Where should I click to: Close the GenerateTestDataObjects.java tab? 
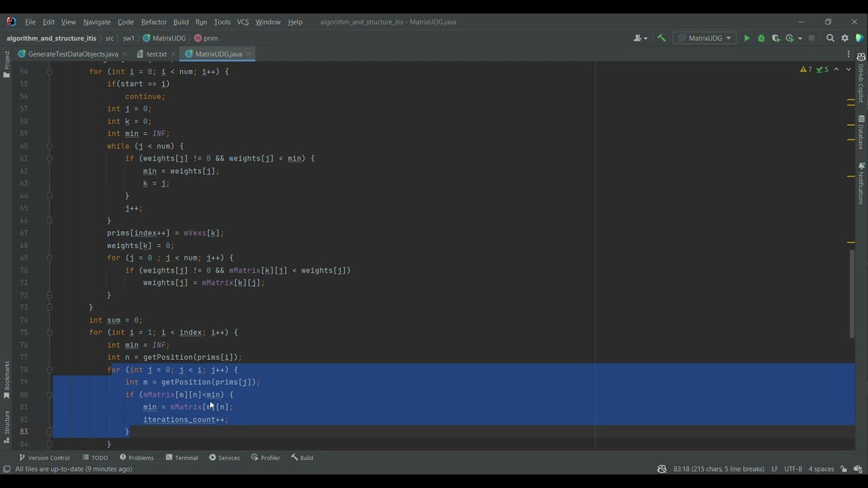125,54
